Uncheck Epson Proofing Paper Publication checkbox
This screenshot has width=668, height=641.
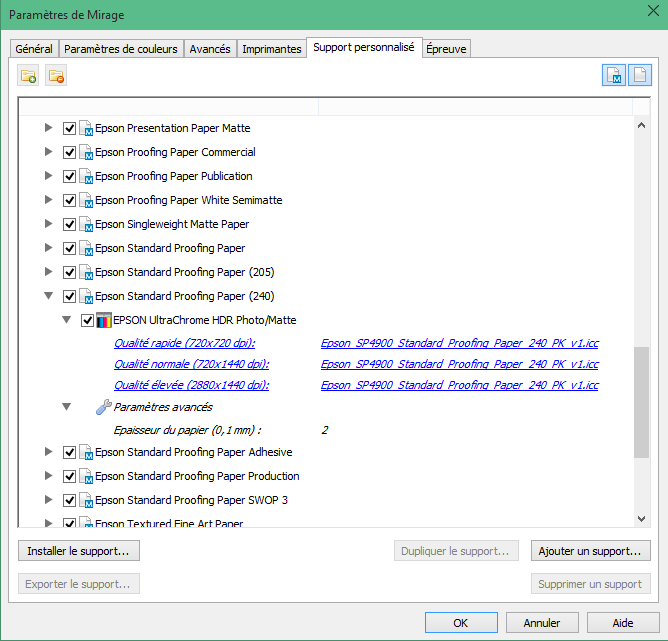pos(69,176)
